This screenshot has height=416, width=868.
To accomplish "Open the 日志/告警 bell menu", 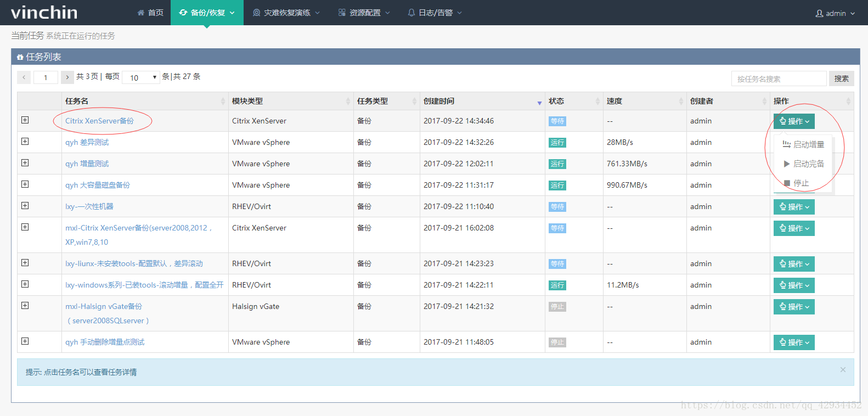I will pos(435,13).
